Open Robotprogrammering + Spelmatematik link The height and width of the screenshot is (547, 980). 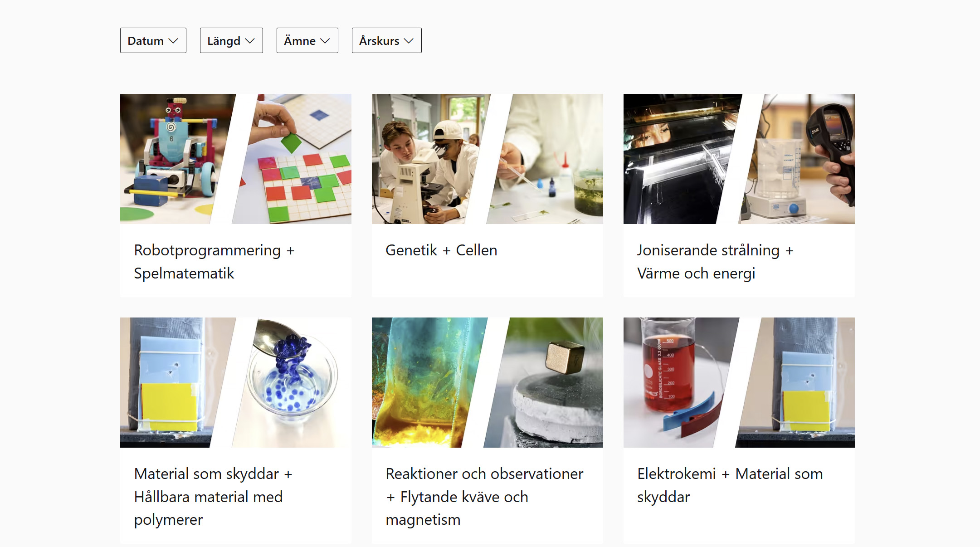[x=214, y=262]
